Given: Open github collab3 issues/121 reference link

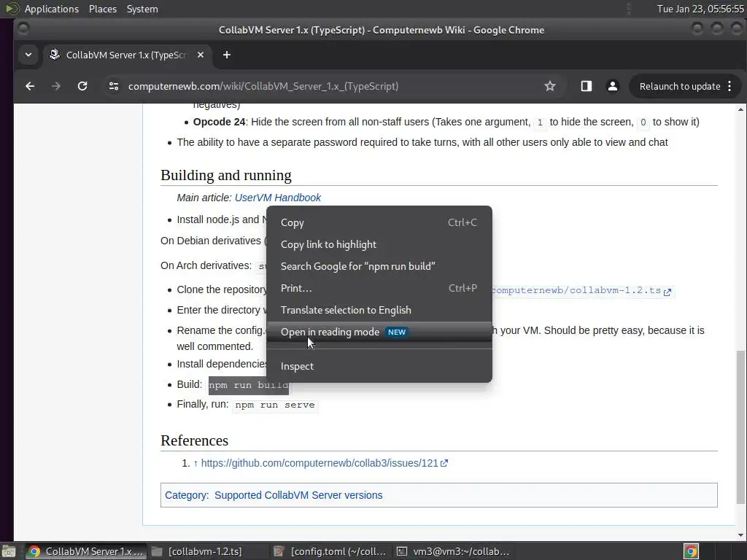Looking at the screenshot, I should 324,463.
